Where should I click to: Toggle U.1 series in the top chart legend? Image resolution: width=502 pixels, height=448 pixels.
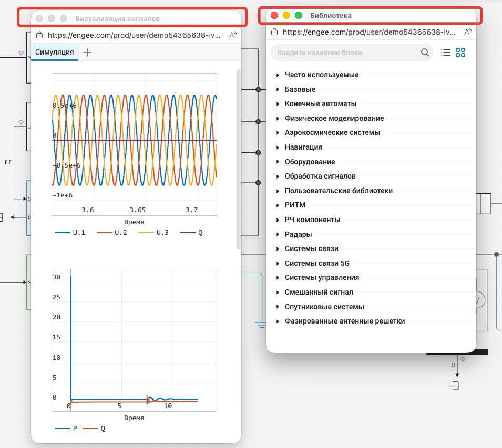click(x=70, y=232)
